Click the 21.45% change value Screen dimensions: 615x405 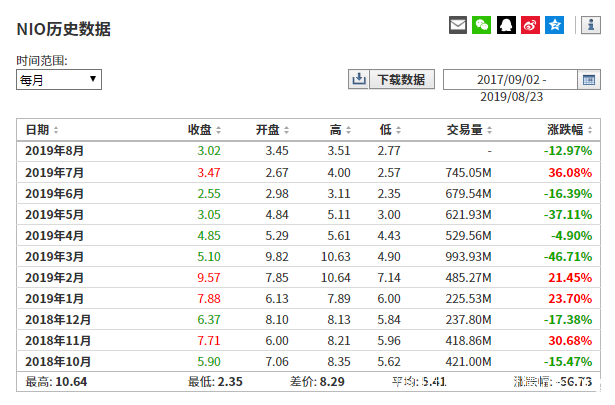(x=570, y=278)
